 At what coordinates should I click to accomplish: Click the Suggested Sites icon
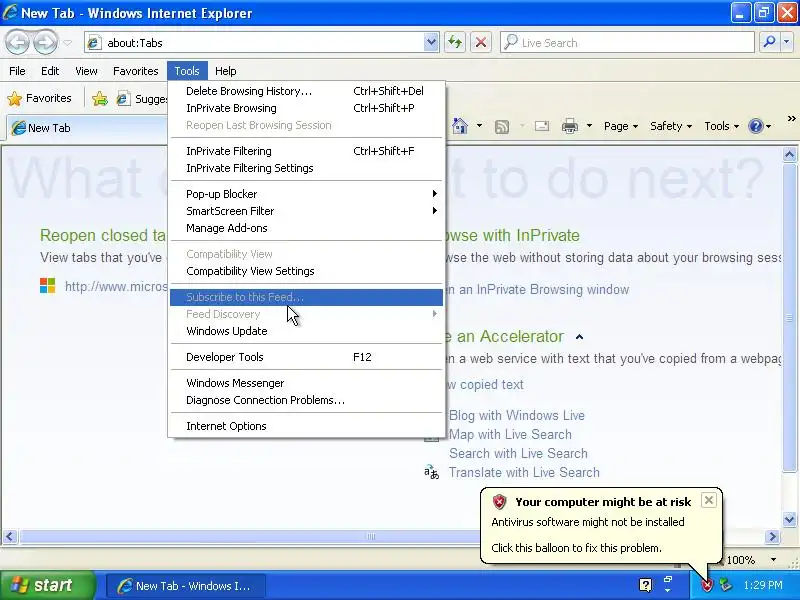(123, 98)
